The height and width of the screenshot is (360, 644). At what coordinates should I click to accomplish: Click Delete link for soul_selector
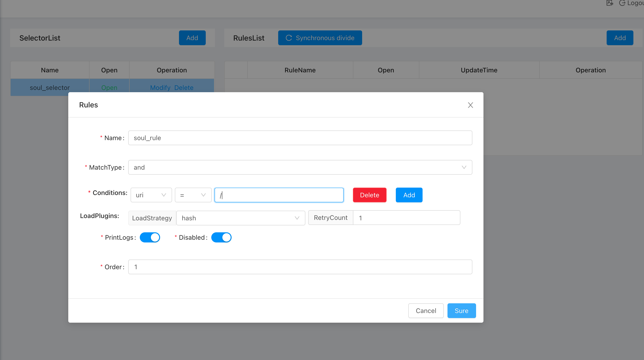[184, 88]
